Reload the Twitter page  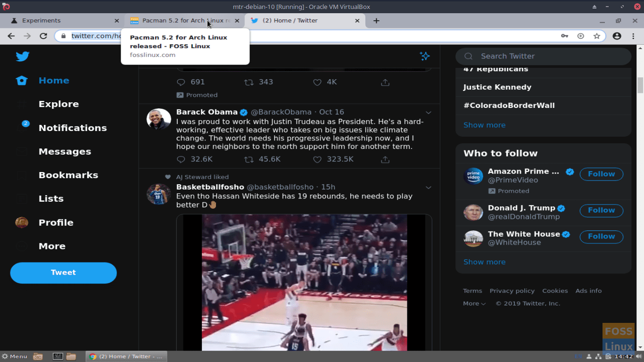click(x=43, y=36)
